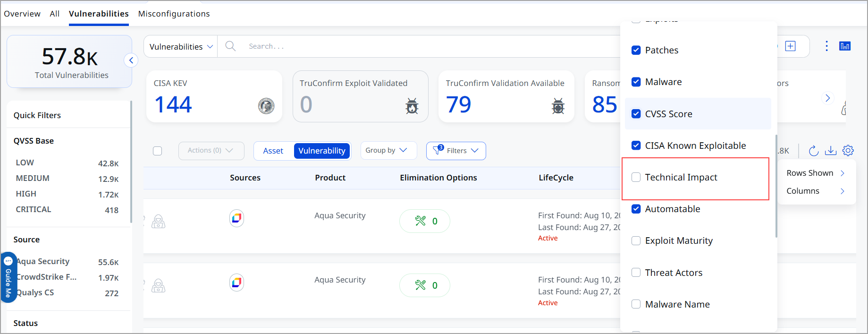868x334 pixels.
Task: Switch view to Asset
Action: pos(273,151)
